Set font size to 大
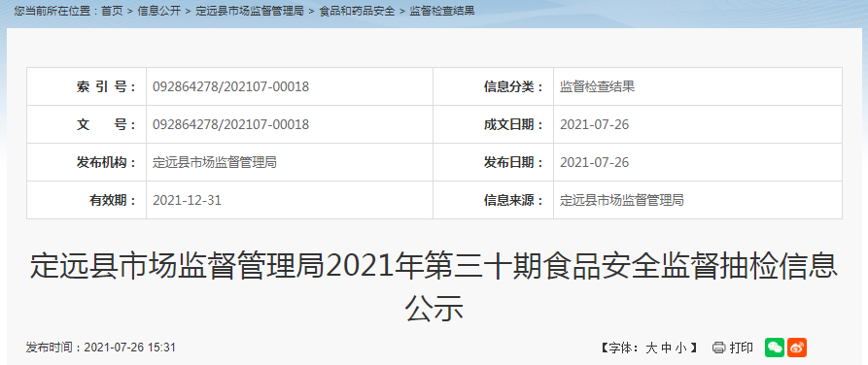Screen dimensions: 868x365 point(651,348)
